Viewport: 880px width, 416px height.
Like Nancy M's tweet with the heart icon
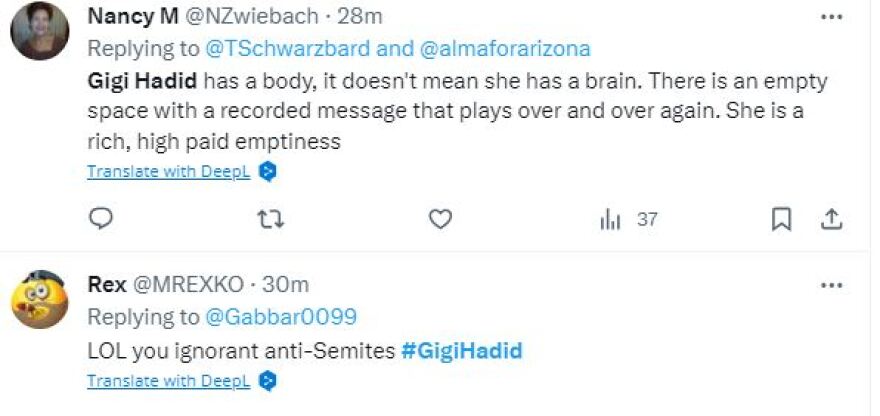pyautogui.click(x=440, y=219)
